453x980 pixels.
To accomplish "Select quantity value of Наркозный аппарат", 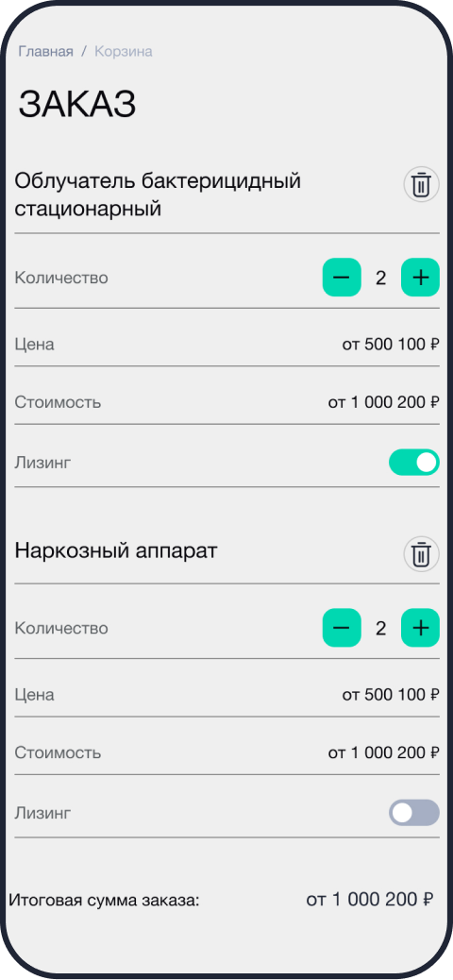I will [x=380, y=628].
